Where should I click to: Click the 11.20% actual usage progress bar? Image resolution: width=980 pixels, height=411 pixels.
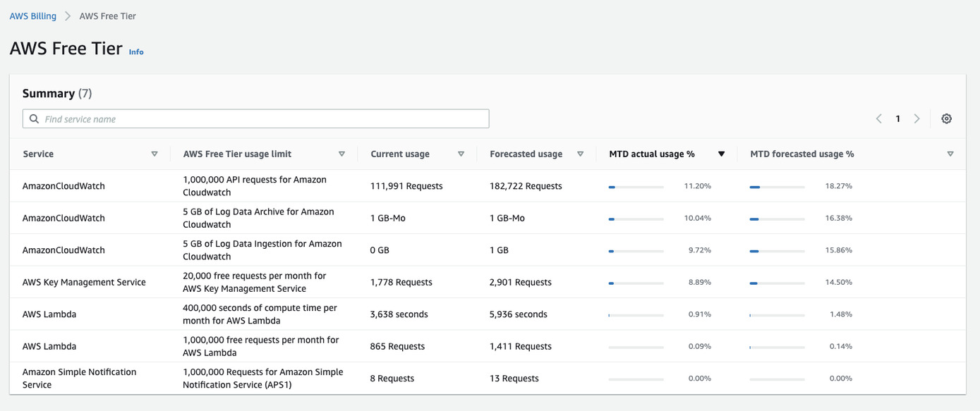636,187
